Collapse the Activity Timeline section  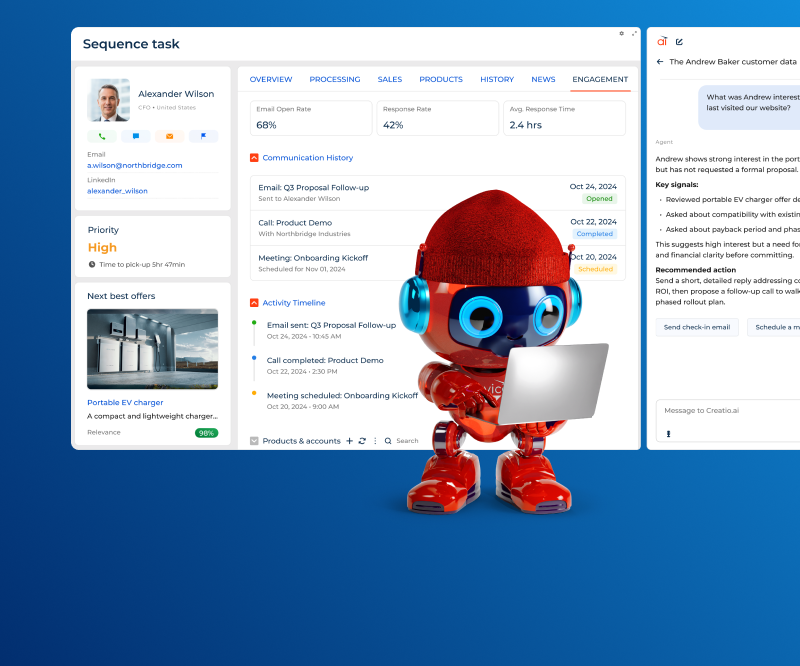click(254, 303)
